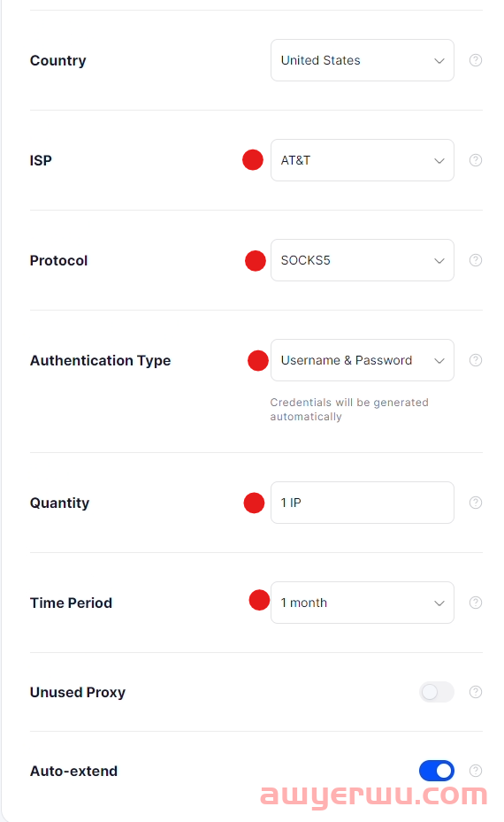Open the Protocol help tooltip icon
504x822 pixels.
(475, 260)
